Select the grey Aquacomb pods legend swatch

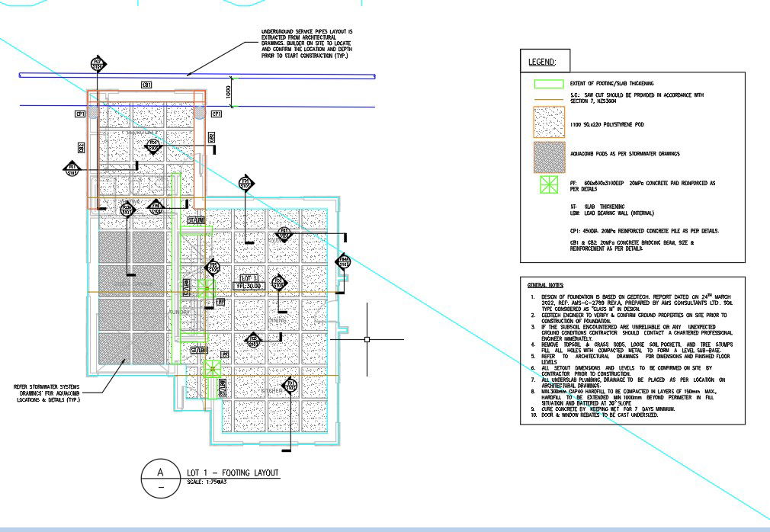pyautogui.click(x=549, y=155)
